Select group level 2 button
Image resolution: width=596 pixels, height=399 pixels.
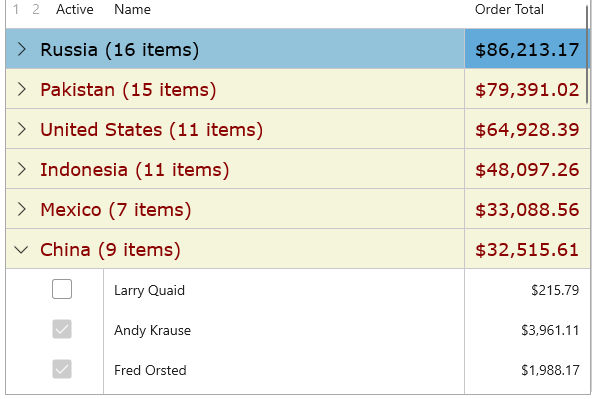point(36,10)
